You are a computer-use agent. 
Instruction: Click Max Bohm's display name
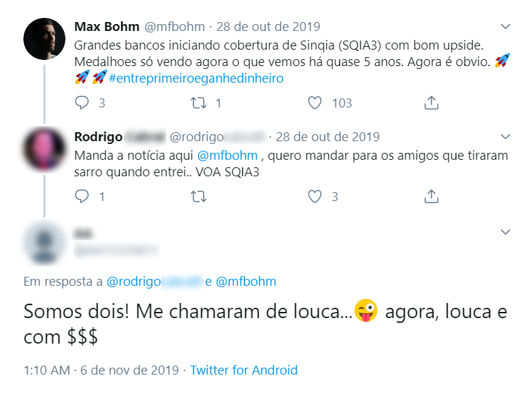click(x=106, y=28)
